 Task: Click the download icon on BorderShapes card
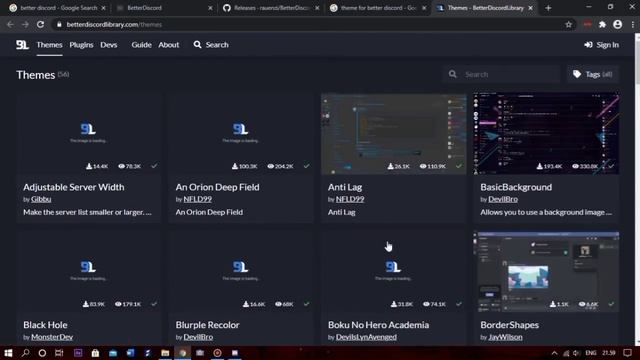click(553, 304)
